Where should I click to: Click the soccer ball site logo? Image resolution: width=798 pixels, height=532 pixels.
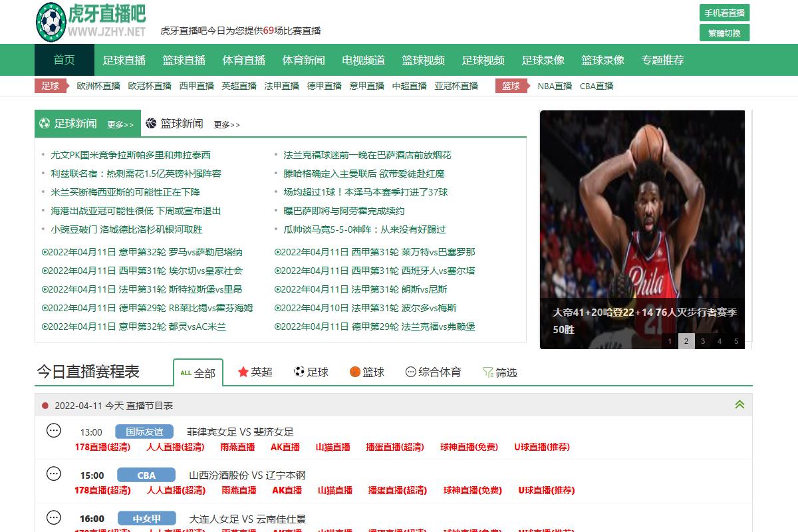pyautogui.click(x=50, y=22)
